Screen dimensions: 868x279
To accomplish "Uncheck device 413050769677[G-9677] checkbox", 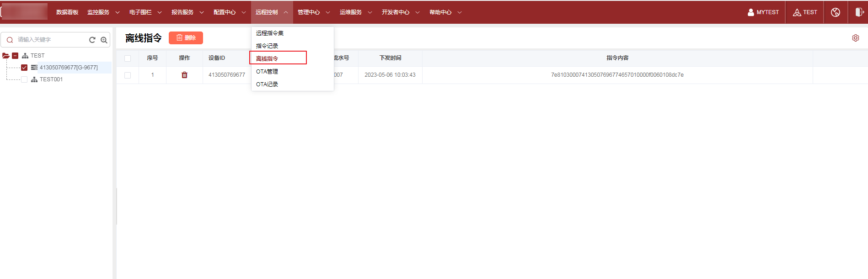I will (24, 68).
